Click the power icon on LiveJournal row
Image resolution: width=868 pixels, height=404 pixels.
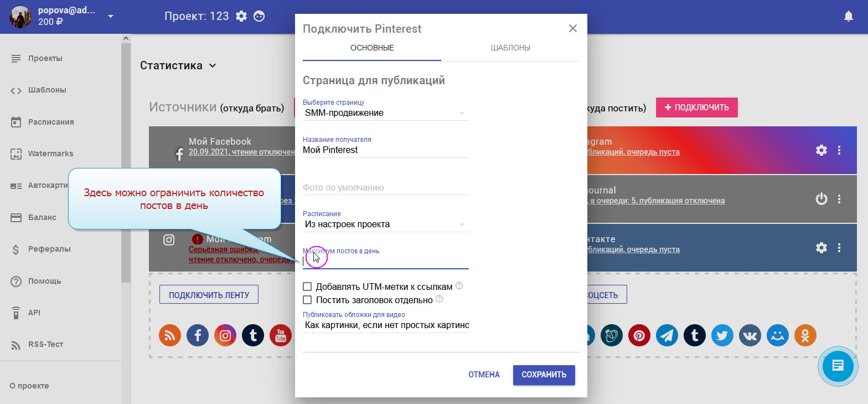[821, 199]
